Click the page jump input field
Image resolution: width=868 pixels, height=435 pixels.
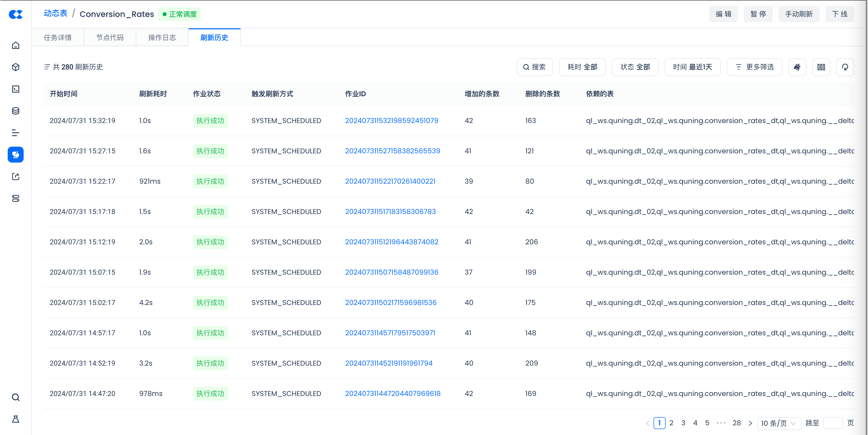[833, 423]
